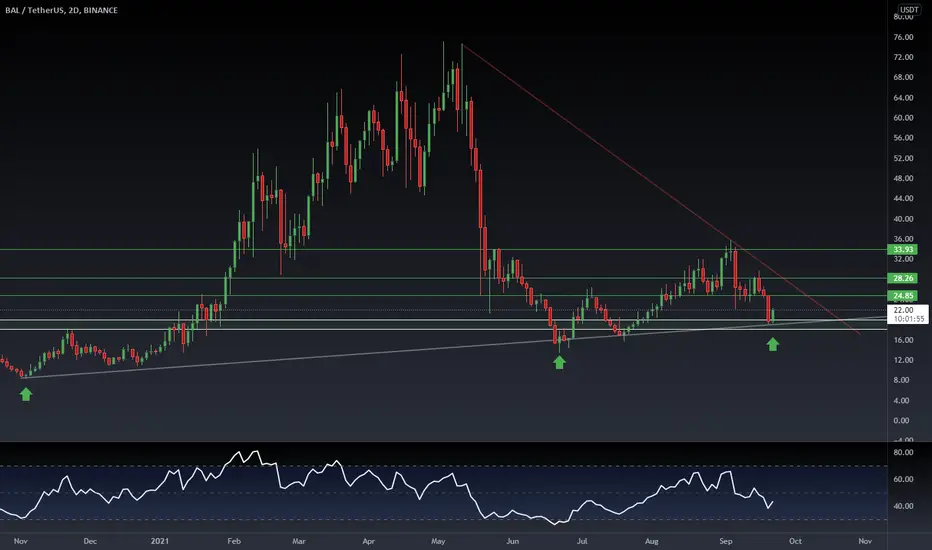This screenshot has height=550, width=932.
Task: Click the 16.00 price axis value
Action: pos(903,340)
